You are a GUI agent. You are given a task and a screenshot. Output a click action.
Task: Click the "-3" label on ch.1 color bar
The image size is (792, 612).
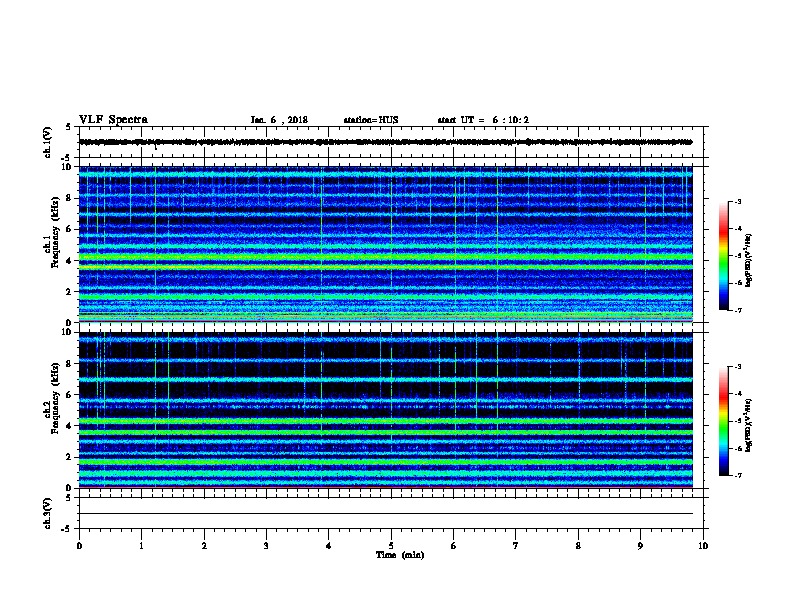737,201
